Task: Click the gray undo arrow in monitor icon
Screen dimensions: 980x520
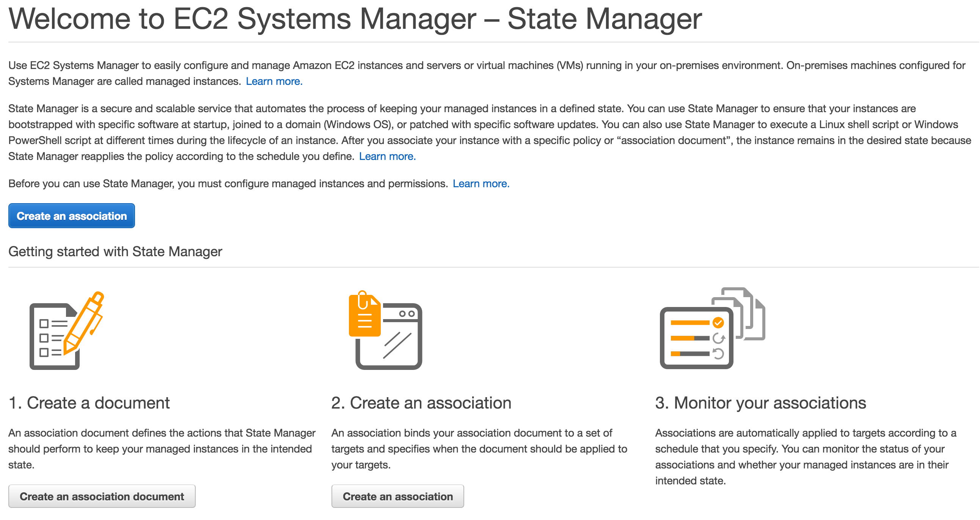Action: (x=718, y=354)
